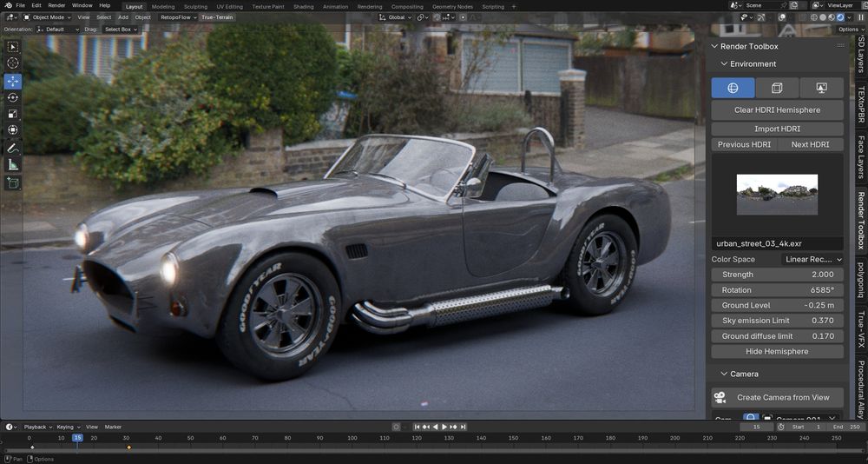Open the editor type selector icon
This screenshot has height=464, width=868.
11,17
